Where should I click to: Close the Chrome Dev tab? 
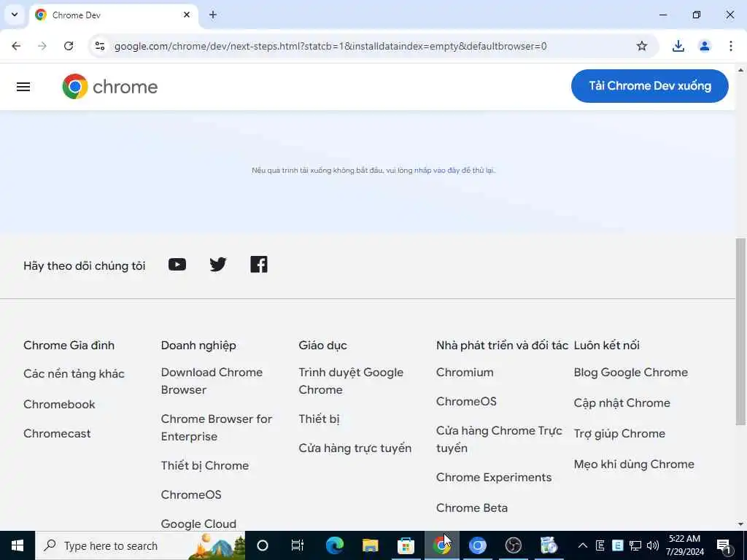tap(187, 15)
